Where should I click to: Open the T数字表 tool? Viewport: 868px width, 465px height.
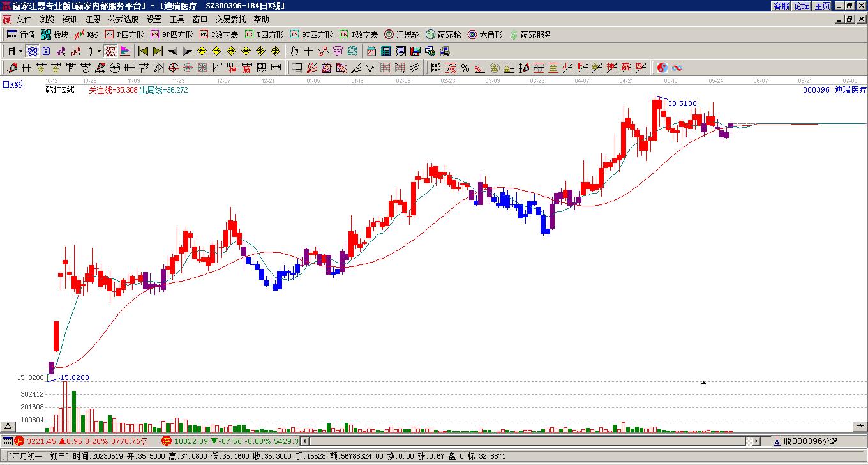359,34
